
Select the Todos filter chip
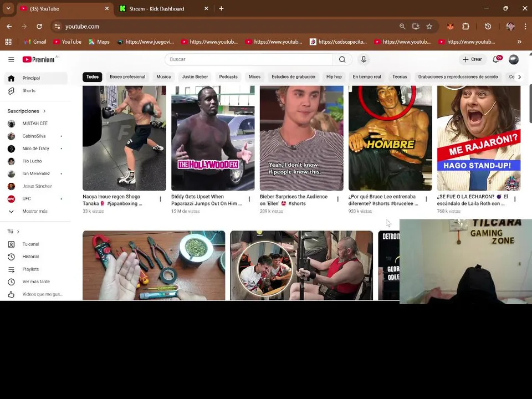(93, 77)
